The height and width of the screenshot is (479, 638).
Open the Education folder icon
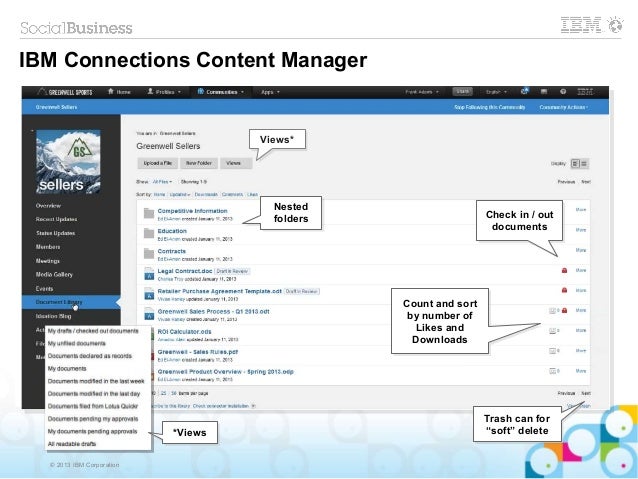click(x=149, y=233)
